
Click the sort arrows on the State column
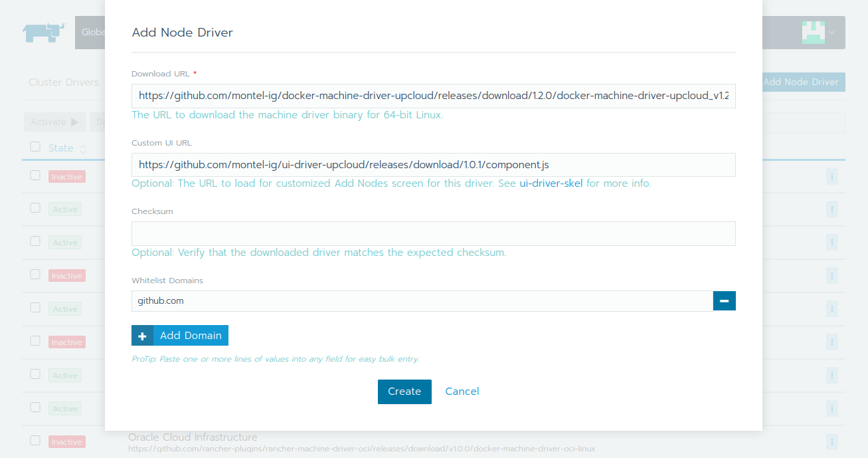click(83, 148)
